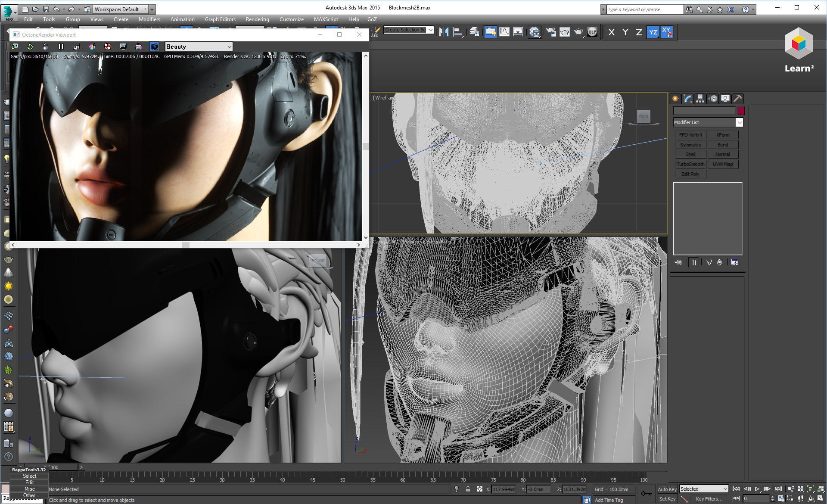Click the vertical scrollbar in OctaneRender Viewport
Viewport: 827px width, 504px height.
click(366, 146)
